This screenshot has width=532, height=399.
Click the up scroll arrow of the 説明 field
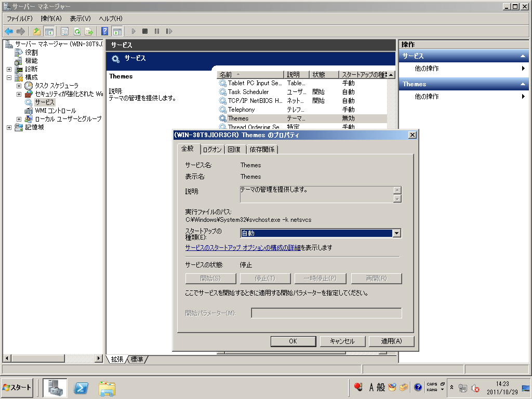tap(397, 190)
